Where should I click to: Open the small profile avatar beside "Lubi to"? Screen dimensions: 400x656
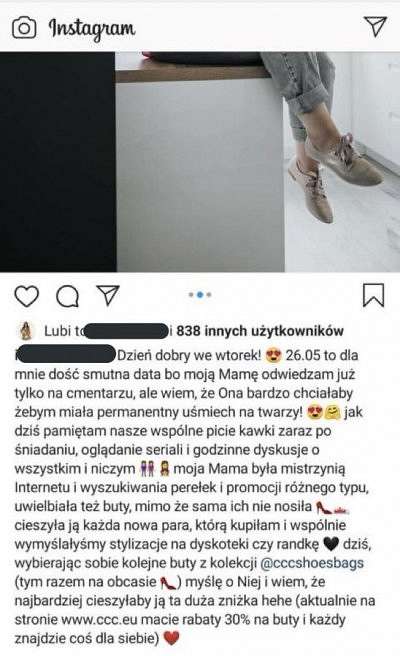tap(27, 331)
